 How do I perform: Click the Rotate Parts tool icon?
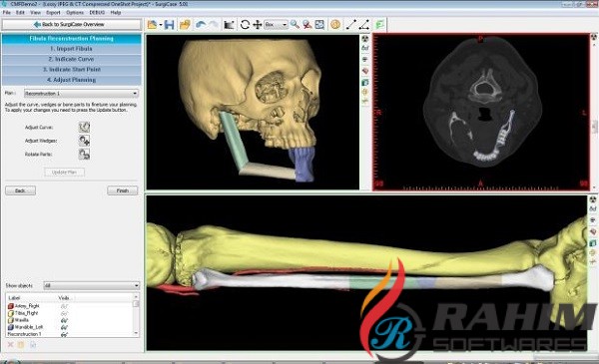[x=84, y=155]
